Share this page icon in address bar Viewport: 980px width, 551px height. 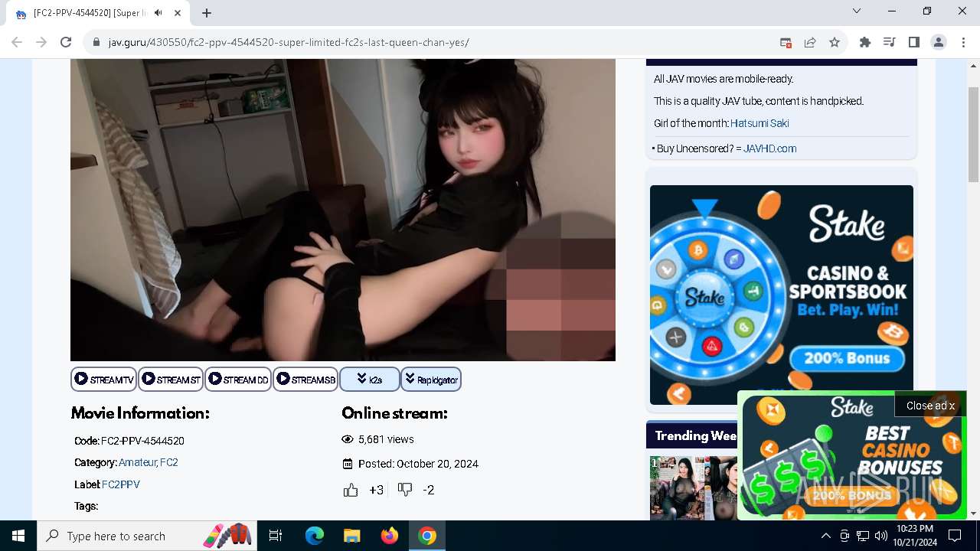click(x=810, y=42)
